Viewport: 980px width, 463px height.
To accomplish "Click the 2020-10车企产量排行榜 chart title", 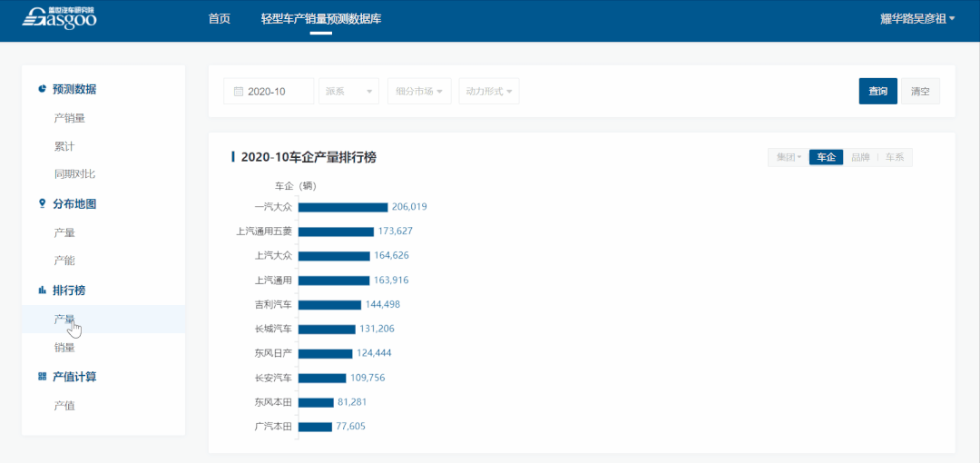I will point(309,158).
